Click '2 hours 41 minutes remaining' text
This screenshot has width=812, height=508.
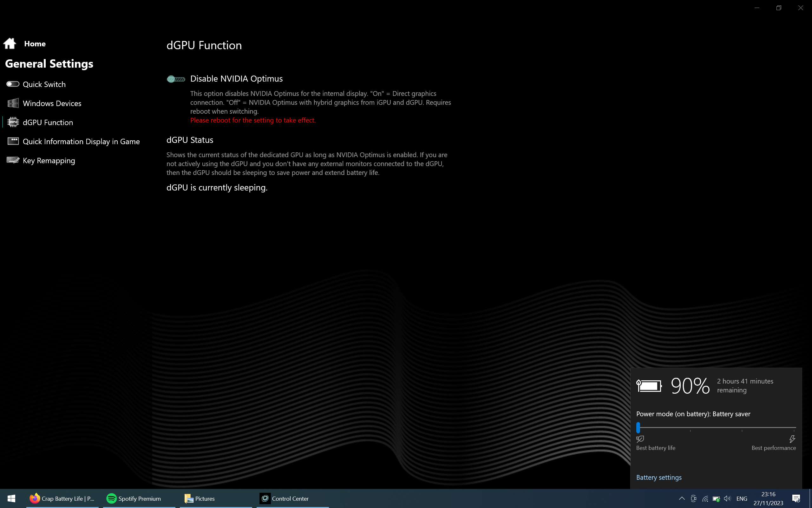[x=745, y=386]
